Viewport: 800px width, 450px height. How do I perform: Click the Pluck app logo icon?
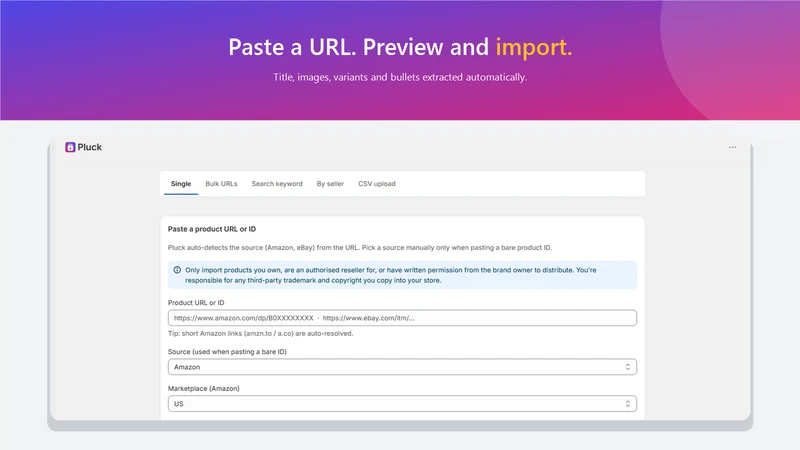pos(70,147)
